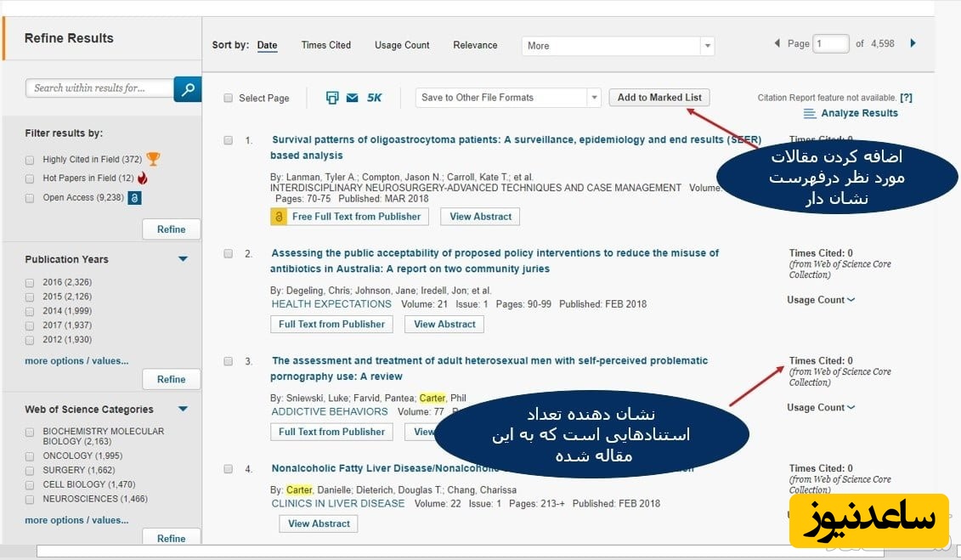Collapse the Publication Years section
Screen dimensions: 961x560
183,259
